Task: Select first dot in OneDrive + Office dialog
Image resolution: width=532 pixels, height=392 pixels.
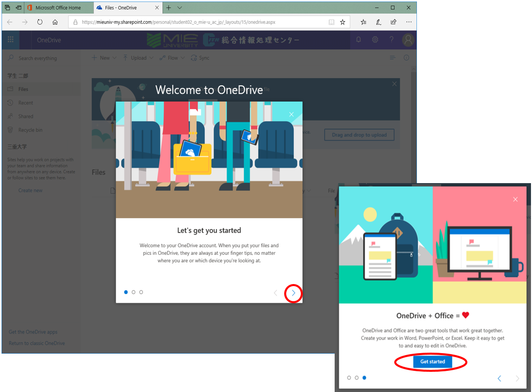Action: pyautogui.click(x=349, y=377)
